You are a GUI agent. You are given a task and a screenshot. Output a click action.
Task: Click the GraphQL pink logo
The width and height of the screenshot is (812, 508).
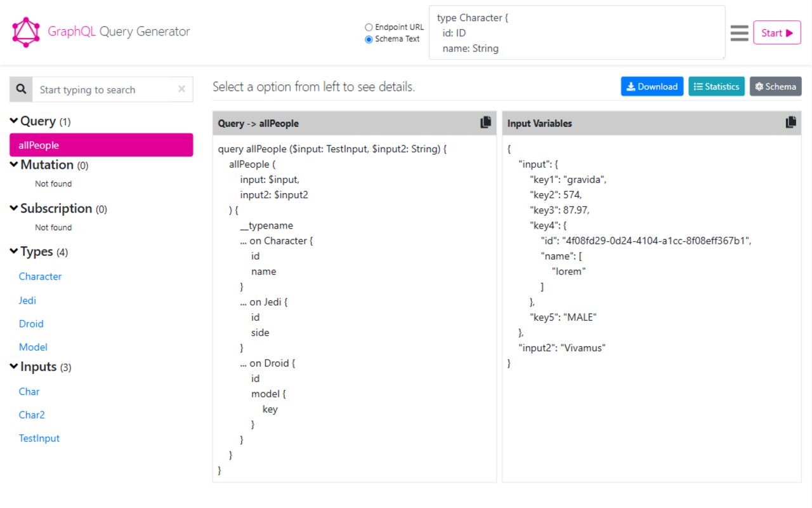click(25, 31)
